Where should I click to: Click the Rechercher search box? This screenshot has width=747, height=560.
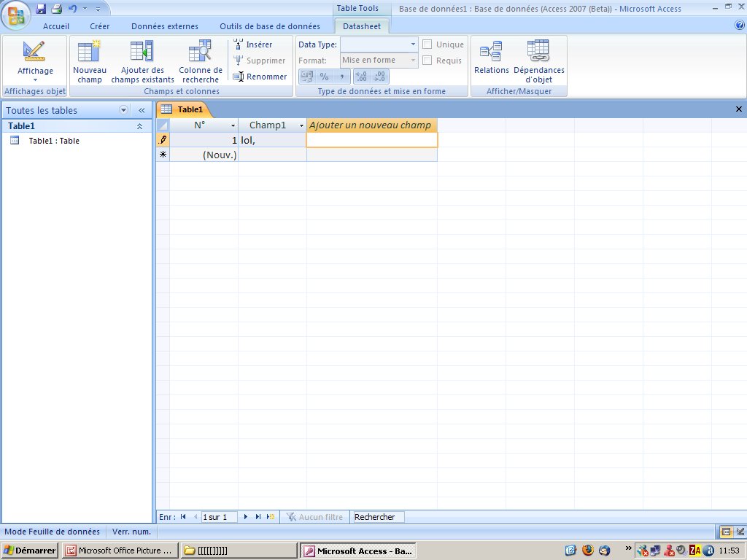point(379,517)
